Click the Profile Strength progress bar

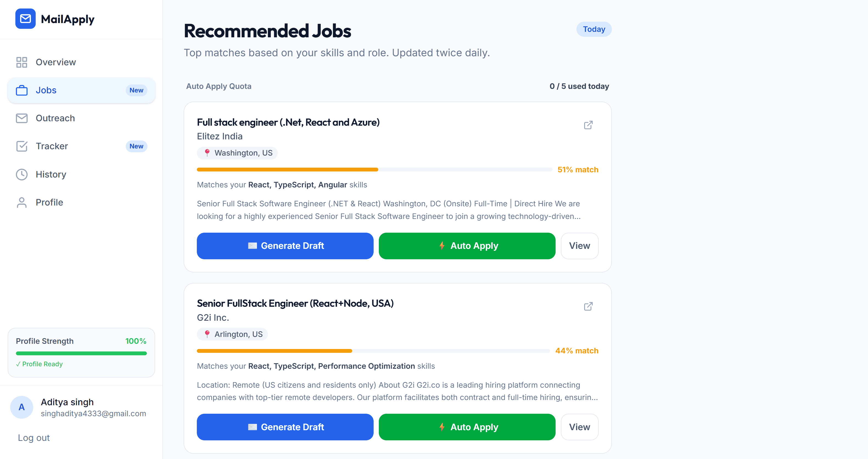pyautogui.click(x=81, y=353)
